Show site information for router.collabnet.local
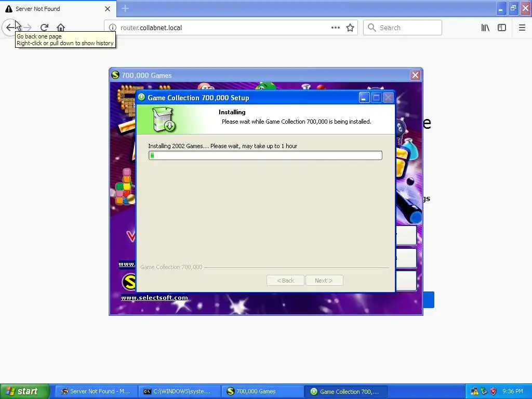 pyautogui.click(x=113, y=28)
